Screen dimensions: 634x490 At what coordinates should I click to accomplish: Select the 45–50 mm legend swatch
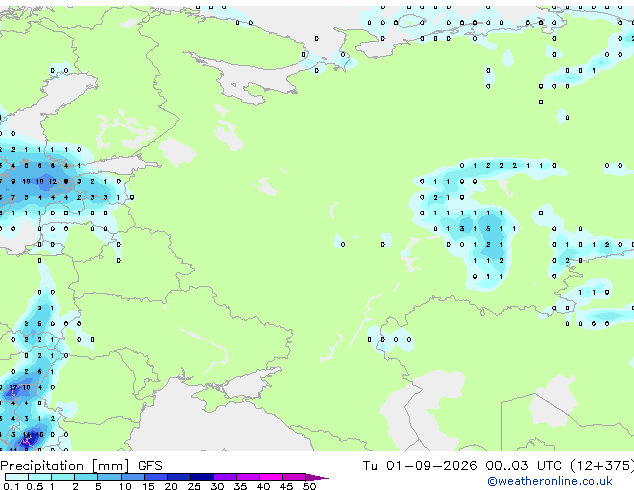coord(294,477)
